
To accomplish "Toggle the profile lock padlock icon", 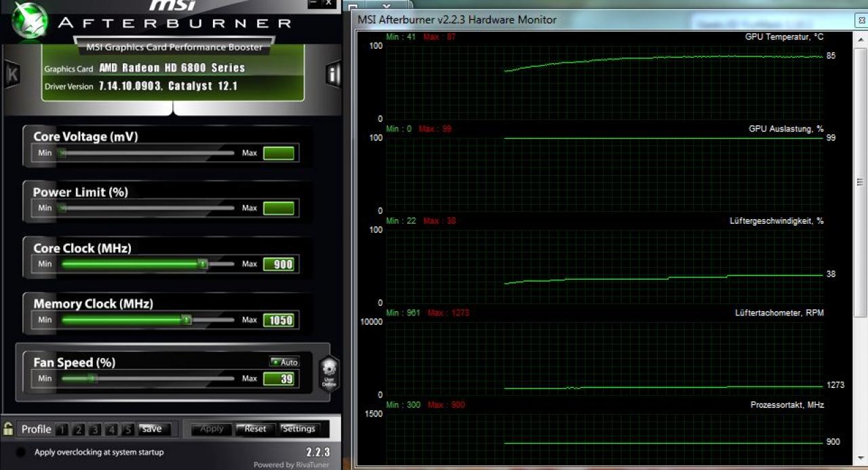I will pos(8,429).
